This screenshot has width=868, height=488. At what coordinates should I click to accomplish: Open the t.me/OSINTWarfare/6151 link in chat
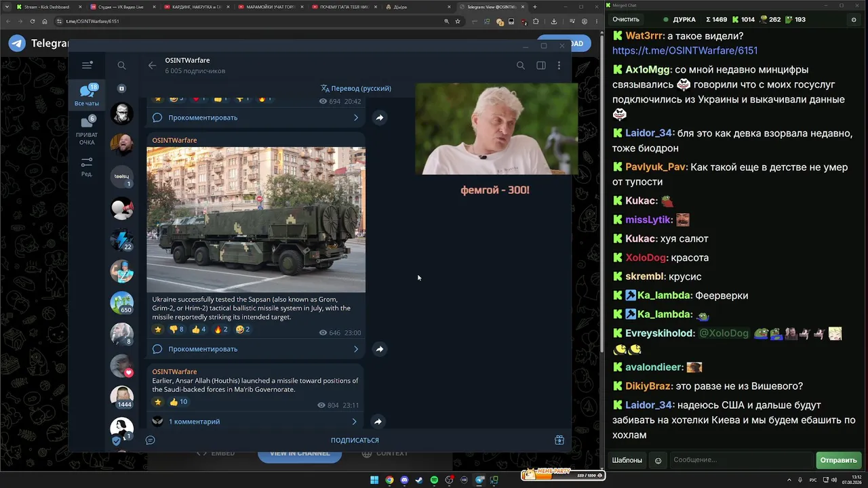(x=685, y=51)
